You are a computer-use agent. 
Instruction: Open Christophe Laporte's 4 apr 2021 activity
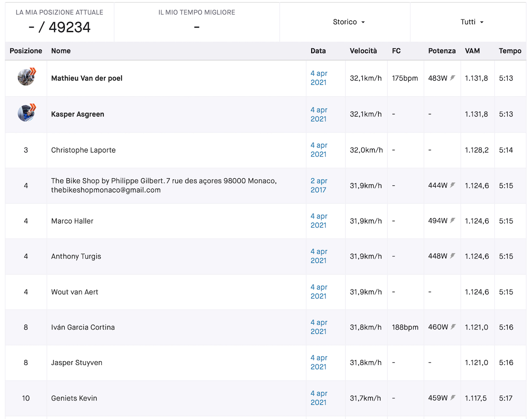click(319, 150)
